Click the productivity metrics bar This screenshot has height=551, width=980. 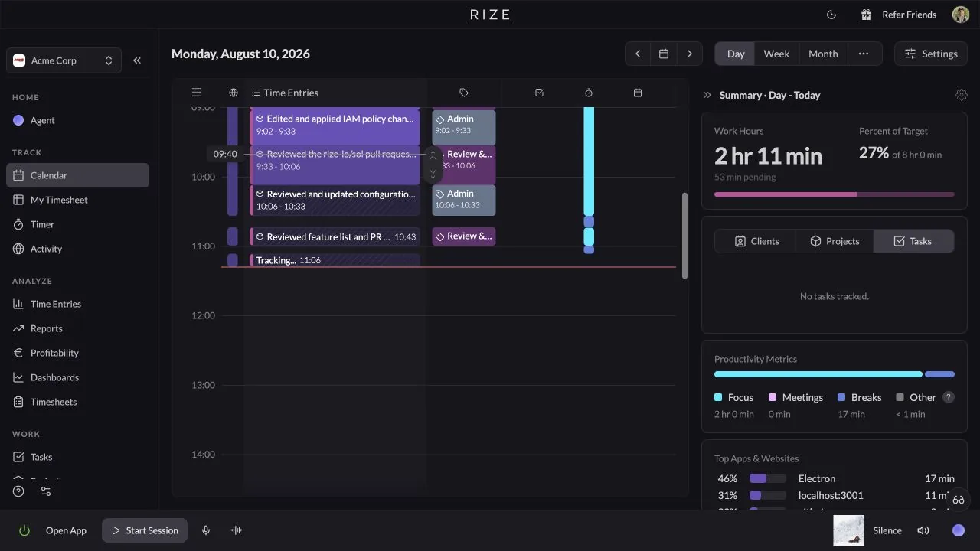point(835,374)
